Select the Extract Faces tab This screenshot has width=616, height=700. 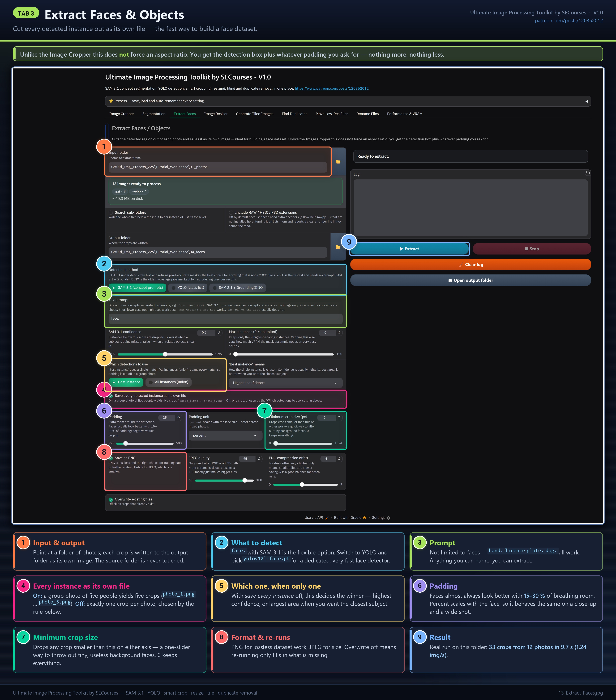185,114
